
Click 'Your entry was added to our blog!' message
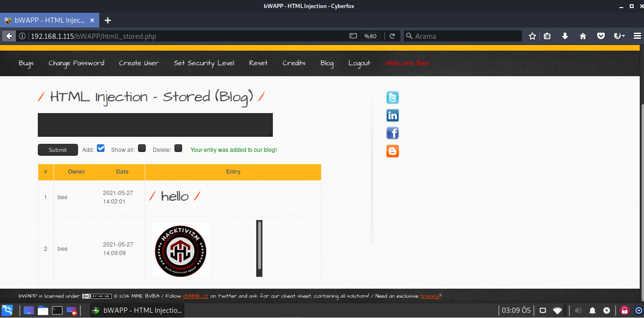[x=234, y=150]
